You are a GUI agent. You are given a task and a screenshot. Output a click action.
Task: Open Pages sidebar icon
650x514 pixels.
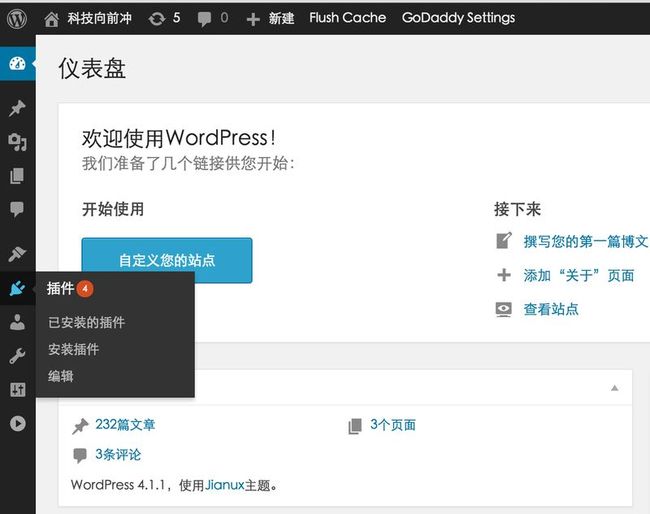tap(17, 176)
